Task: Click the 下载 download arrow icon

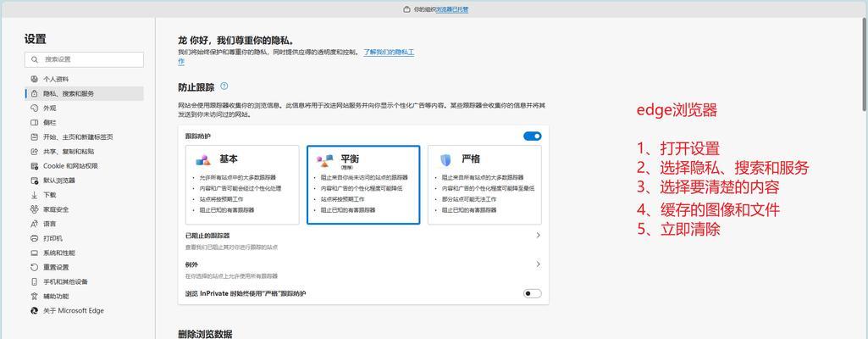Action: [x=34, y=195]
